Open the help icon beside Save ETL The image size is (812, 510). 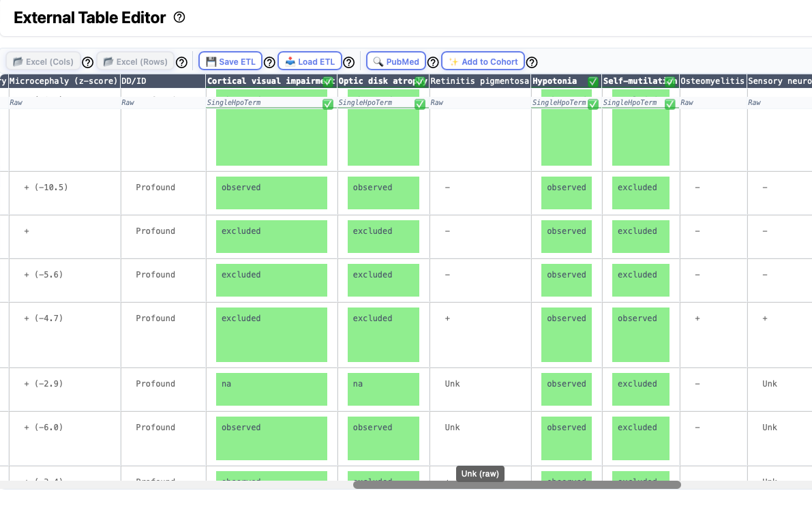click(269, 61)
